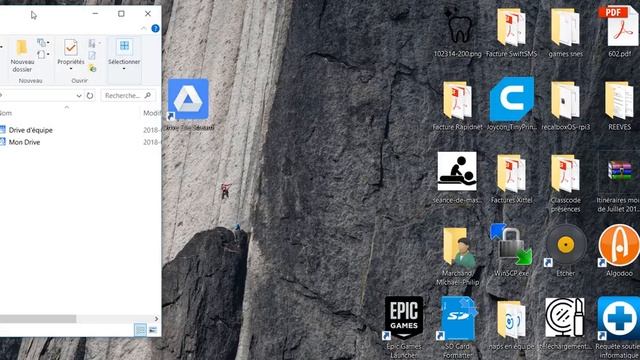Image resolution: width=640 pixels, height=360 pixels.
Task: Refresh the Explorer folder view
Action: (x=90, y=96)
